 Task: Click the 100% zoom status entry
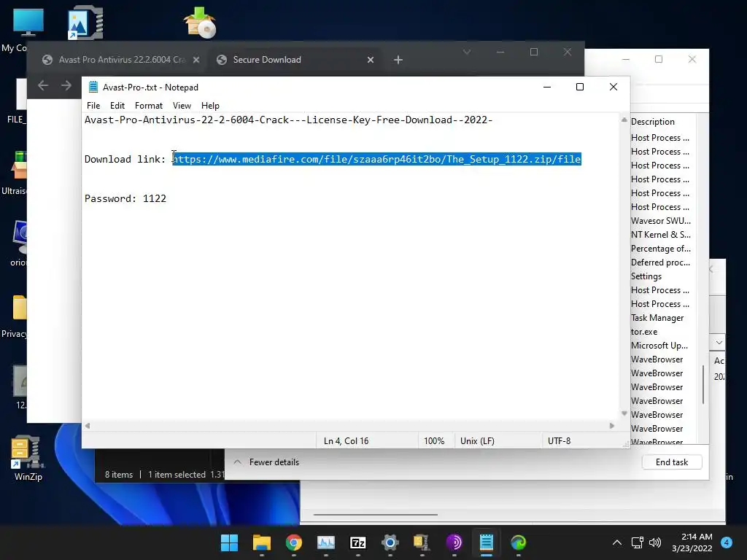(x=434, y=441)
